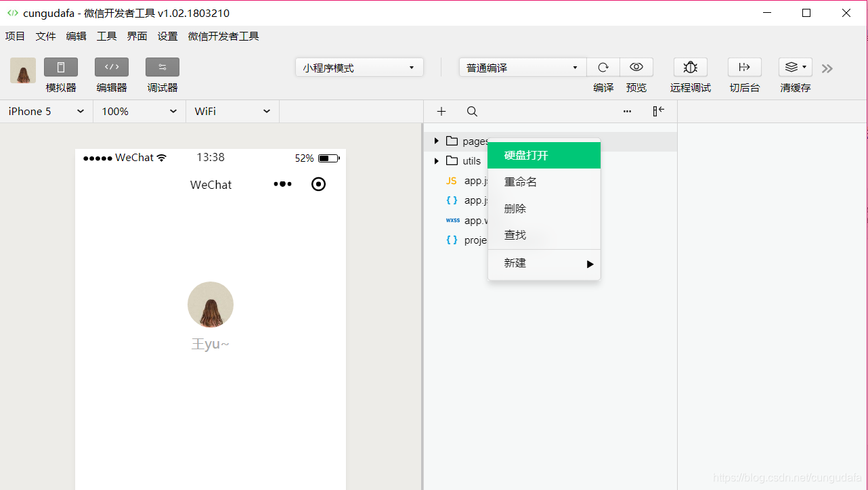Open the 界面 menu
Image resolution: width=868 pixels, height=490 pixels.
pos(137,37)
